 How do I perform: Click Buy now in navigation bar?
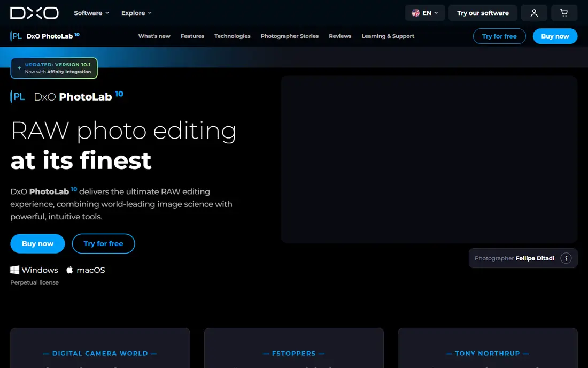[555, 36]
